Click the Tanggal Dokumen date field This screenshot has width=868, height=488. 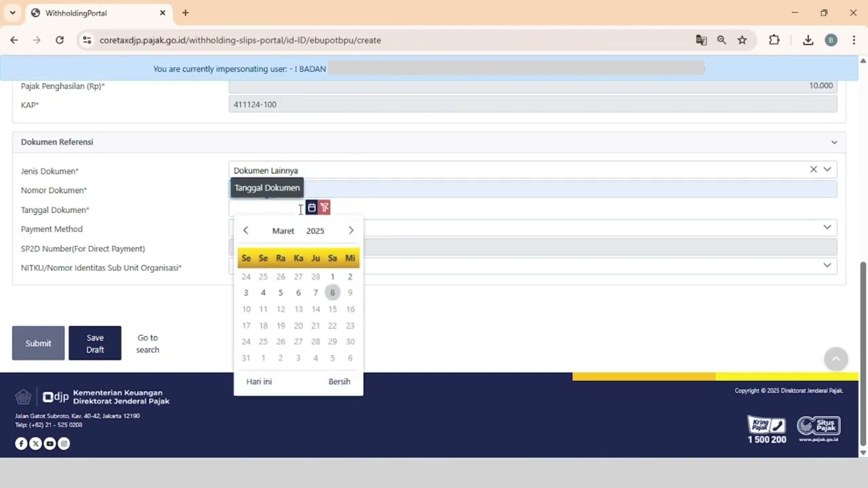click(267, 208)
